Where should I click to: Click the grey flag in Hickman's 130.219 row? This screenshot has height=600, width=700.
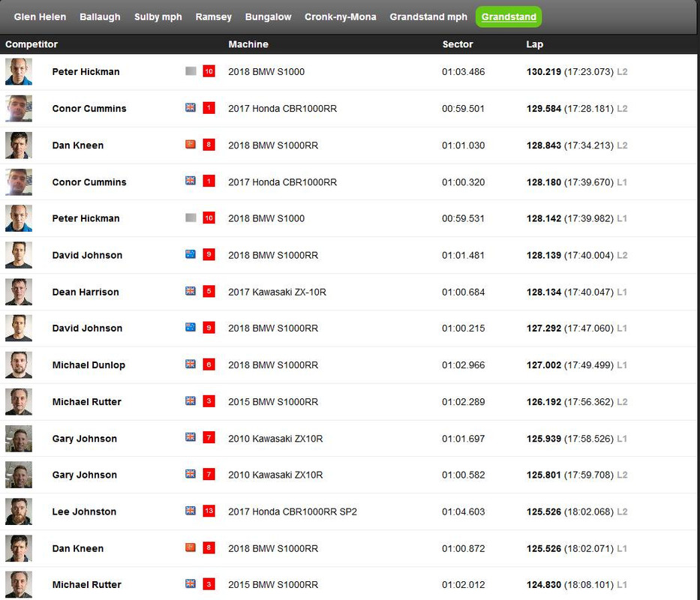click(191, 71)
